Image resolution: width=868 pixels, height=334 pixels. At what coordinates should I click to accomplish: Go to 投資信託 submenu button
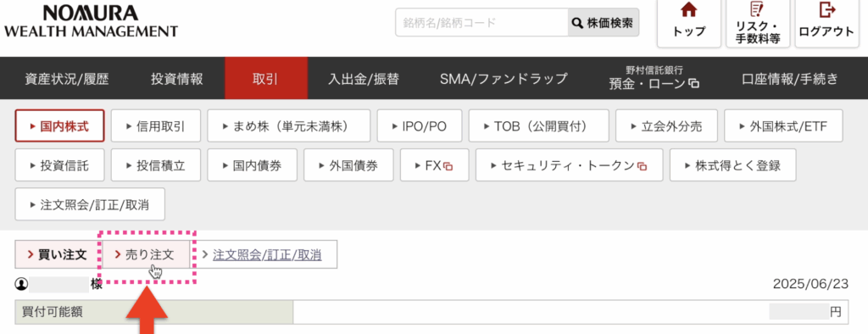coord(59,165)
